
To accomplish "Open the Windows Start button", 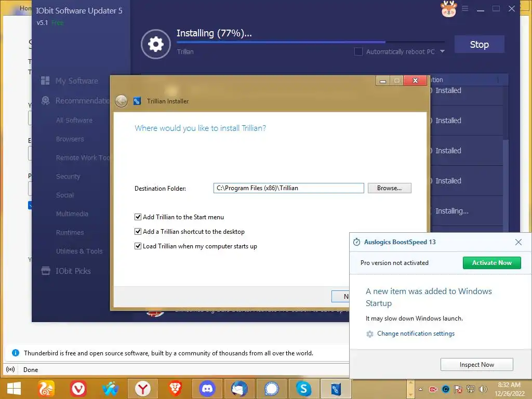I will pyautogui.click(x=14, y=389).
